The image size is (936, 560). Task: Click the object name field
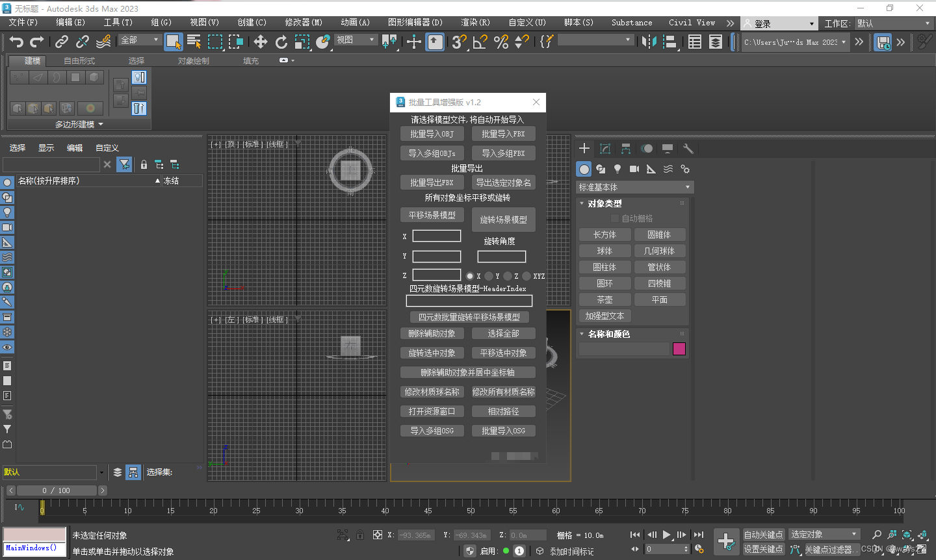(x=624, y=349)
